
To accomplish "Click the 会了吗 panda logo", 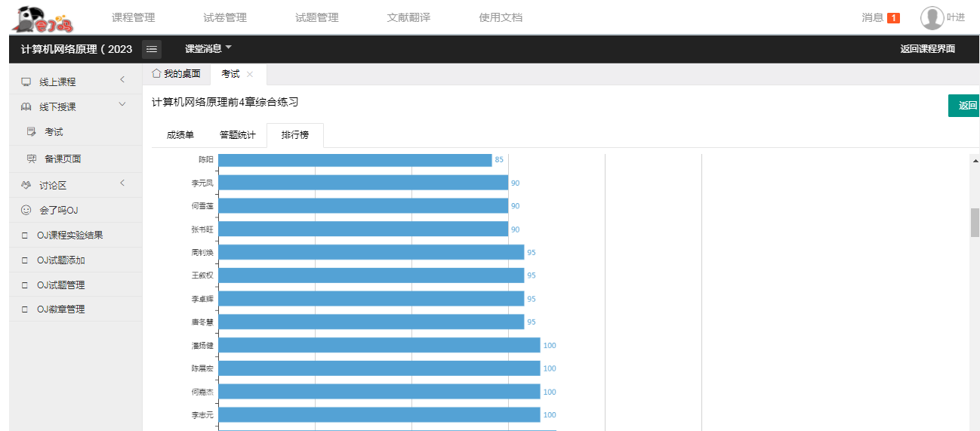I will [x=42, y=19].
